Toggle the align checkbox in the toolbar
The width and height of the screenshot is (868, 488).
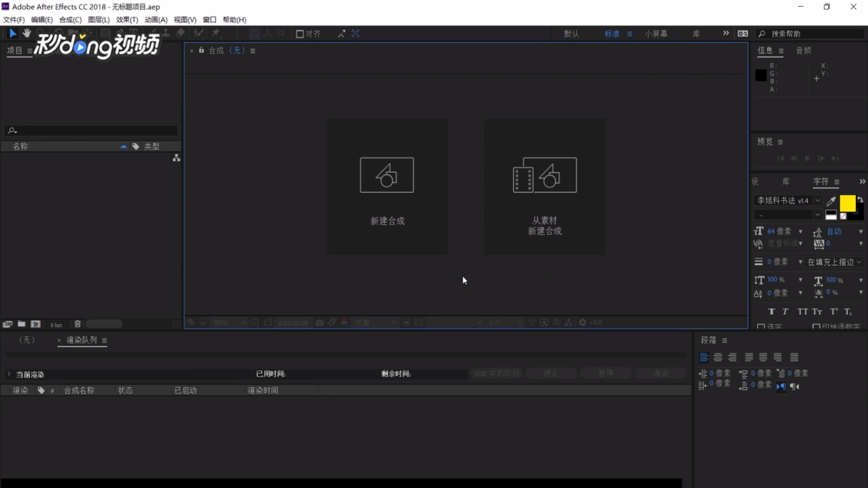(x=299, y=34)
